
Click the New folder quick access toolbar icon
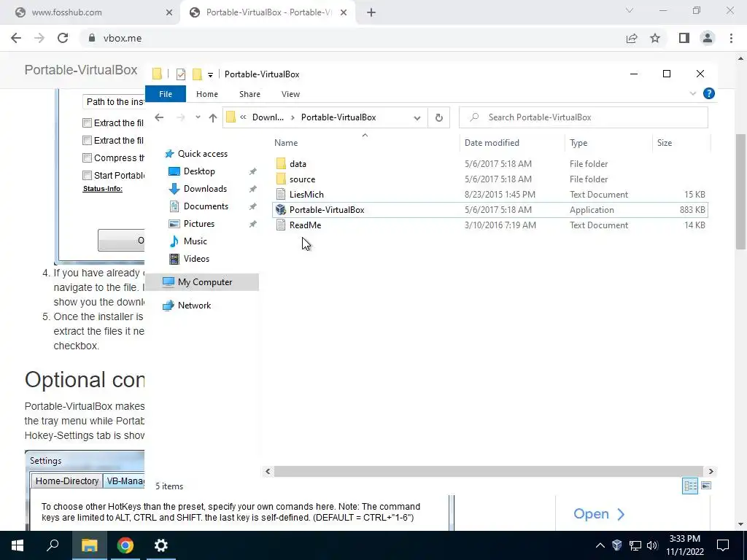click(x=197, y=74)
